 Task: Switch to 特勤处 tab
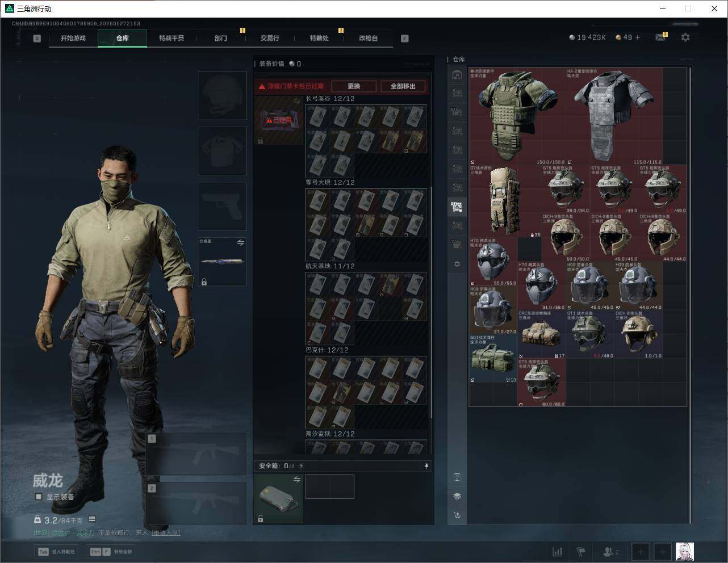[319, 38]
